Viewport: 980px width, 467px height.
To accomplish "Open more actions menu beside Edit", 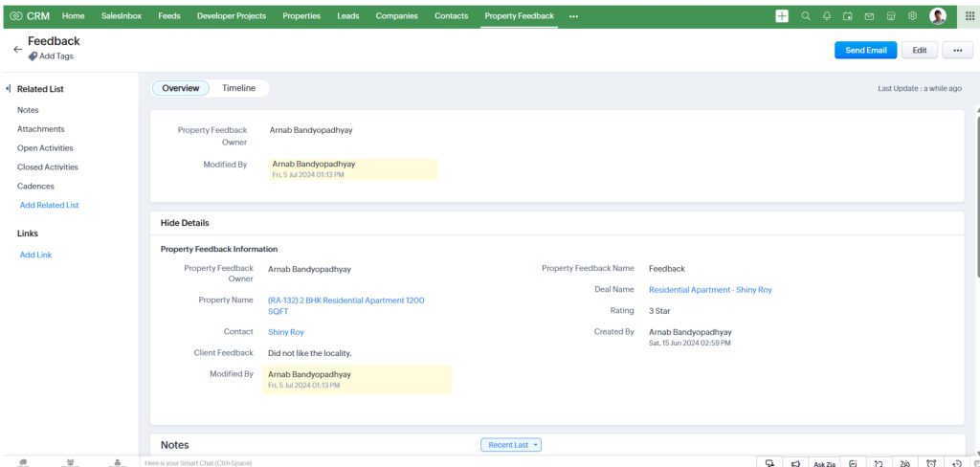I will (957, 51).
